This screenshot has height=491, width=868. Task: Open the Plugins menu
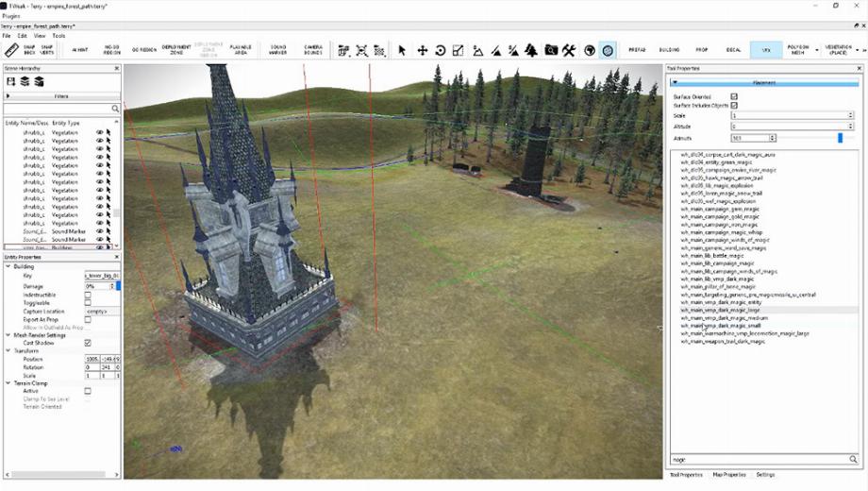(x=11, y=16)
